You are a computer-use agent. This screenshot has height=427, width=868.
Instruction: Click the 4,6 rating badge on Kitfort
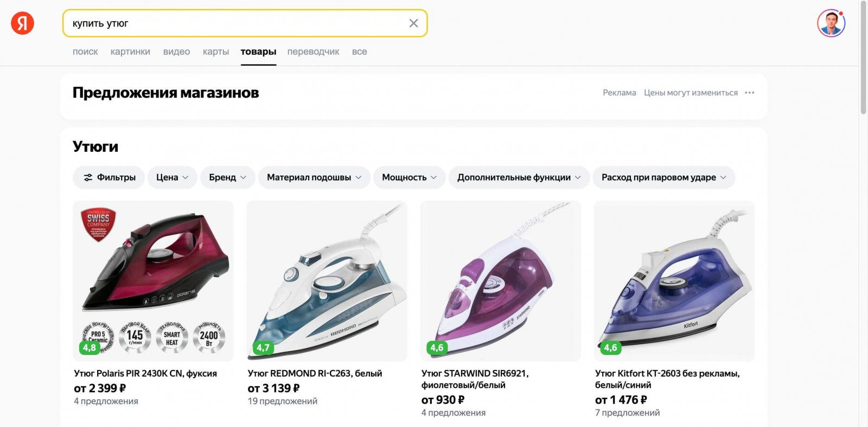point(610,347)
